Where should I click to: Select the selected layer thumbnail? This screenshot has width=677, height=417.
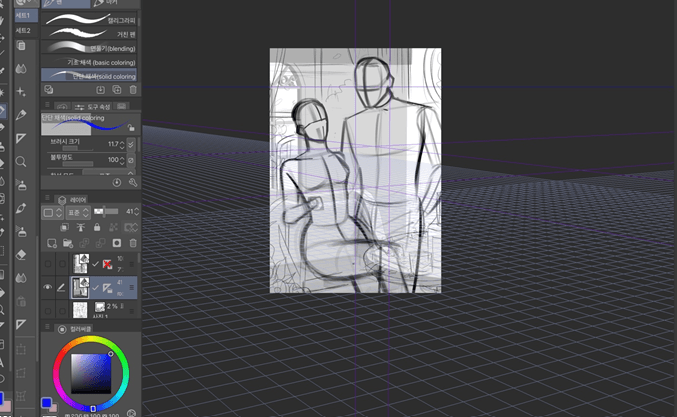pos(80,287)
